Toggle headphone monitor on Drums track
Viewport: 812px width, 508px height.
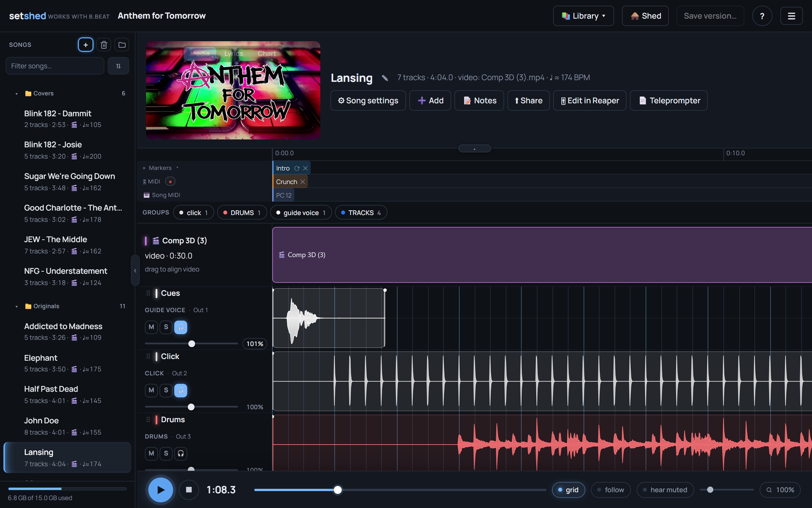pyautogui.click(x=180, y=453)
